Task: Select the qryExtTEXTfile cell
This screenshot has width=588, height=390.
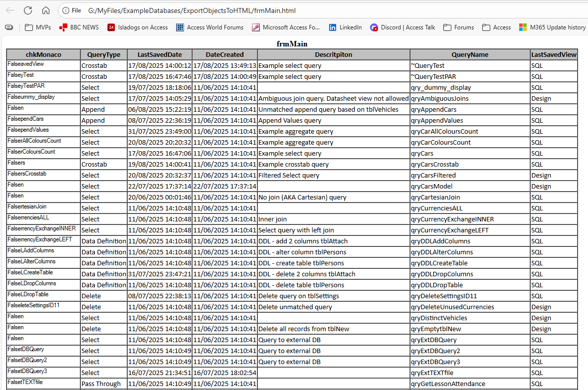Action: click(x=470, y=373)
